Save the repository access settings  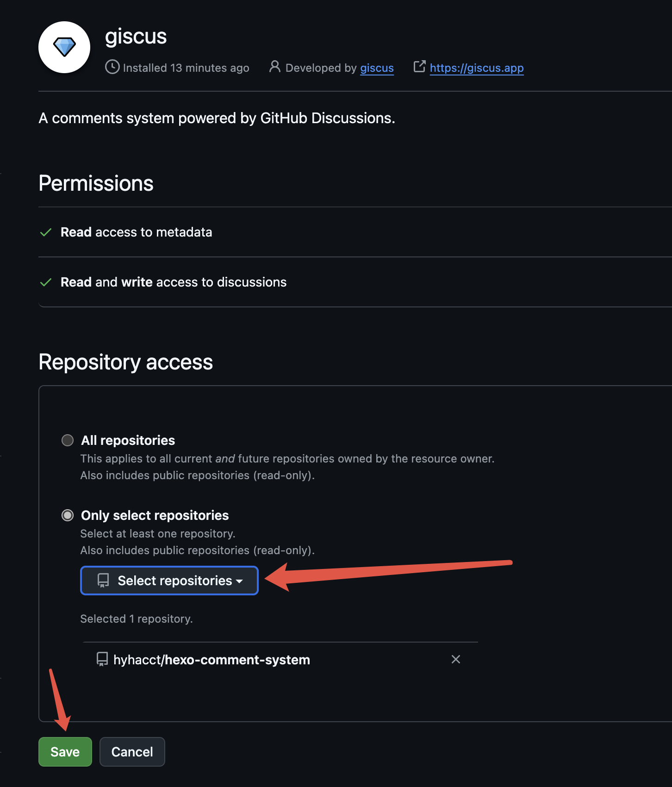pos(65,752)
